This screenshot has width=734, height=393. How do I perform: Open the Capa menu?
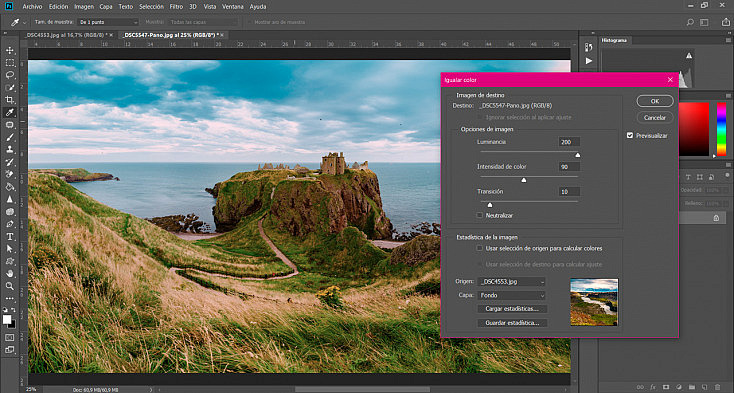click(x=106, y=7)
